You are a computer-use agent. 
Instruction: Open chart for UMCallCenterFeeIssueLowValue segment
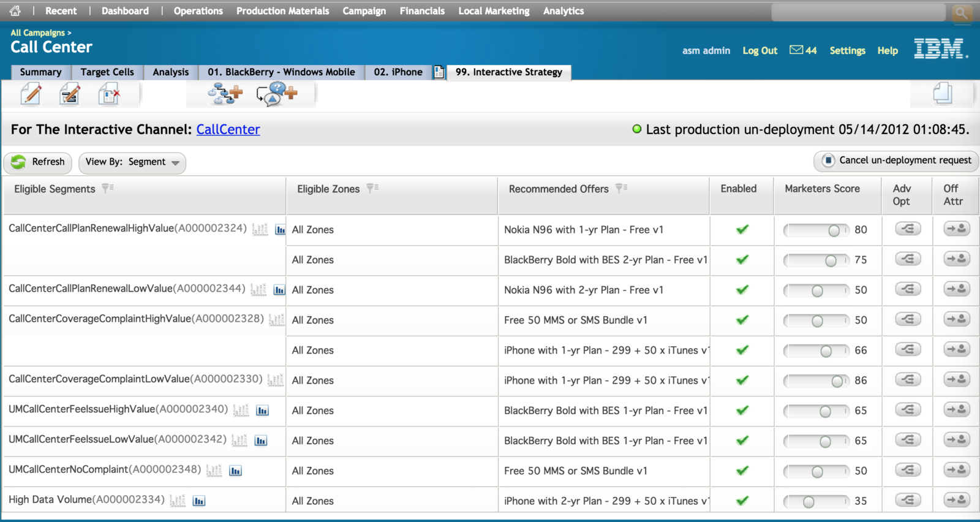(261, 441)
